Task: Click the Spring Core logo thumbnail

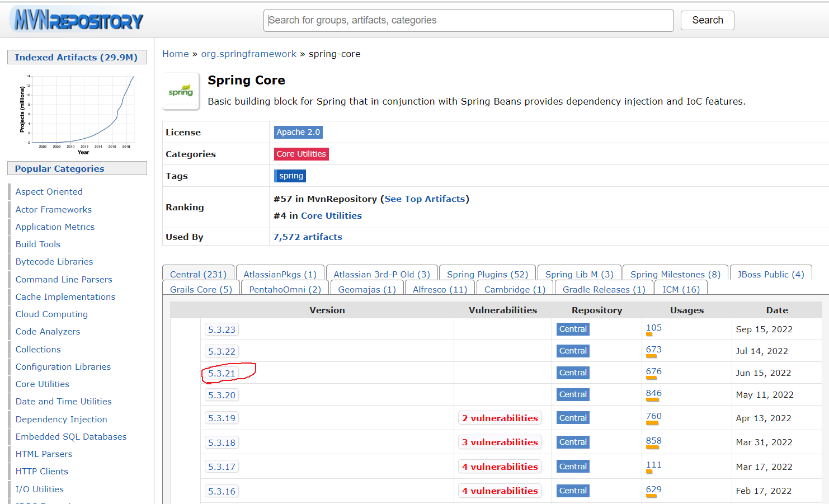Action: [x=181, y=91]
